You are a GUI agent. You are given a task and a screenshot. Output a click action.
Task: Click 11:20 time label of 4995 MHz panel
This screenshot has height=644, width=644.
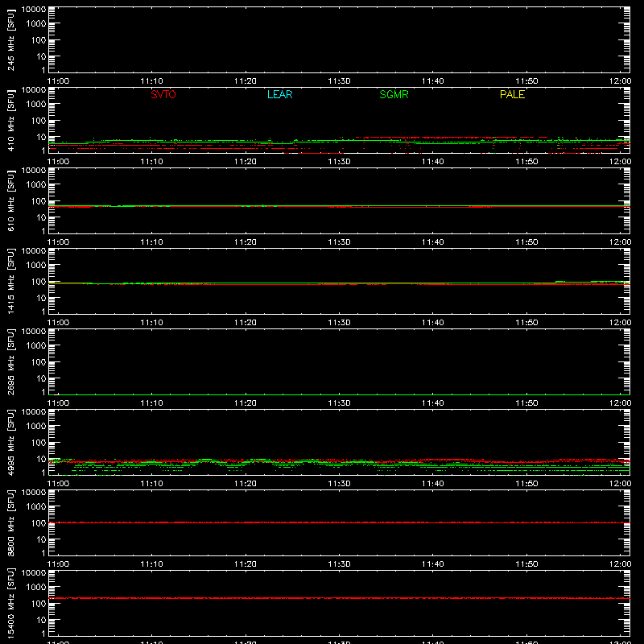click(246, 484)
